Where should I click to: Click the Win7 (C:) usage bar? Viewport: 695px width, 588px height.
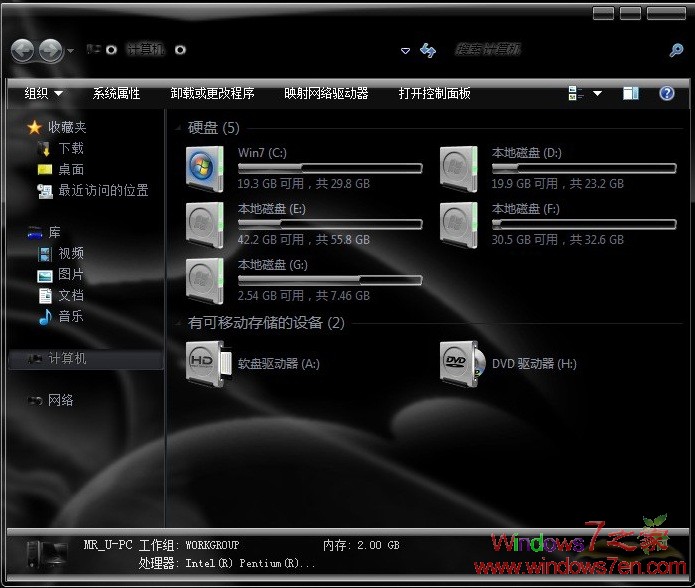[x=330, y=168]
